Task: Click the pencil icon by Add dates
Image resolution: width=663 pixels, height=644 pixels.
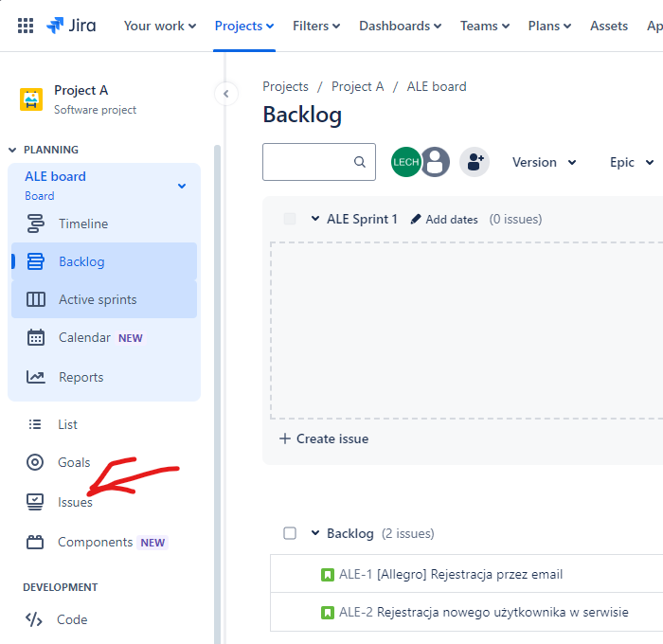Action: (x=416, y=219)
